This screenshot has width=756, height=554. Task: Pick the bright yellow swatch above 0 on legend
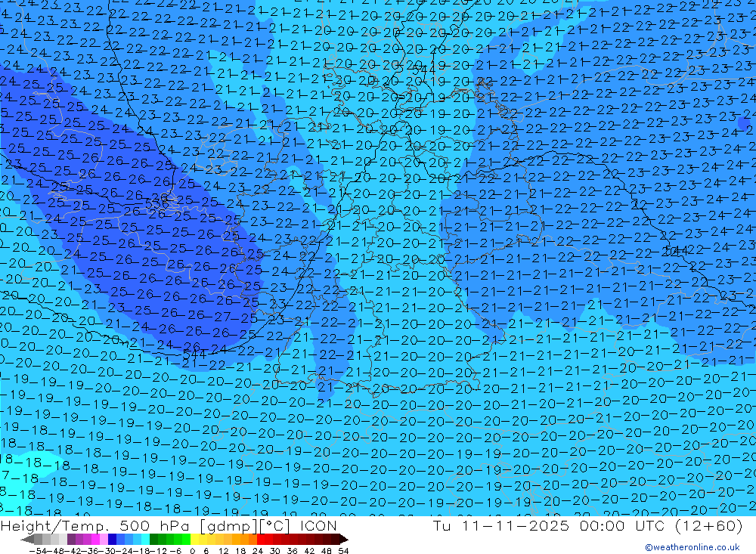pos(195,539)
